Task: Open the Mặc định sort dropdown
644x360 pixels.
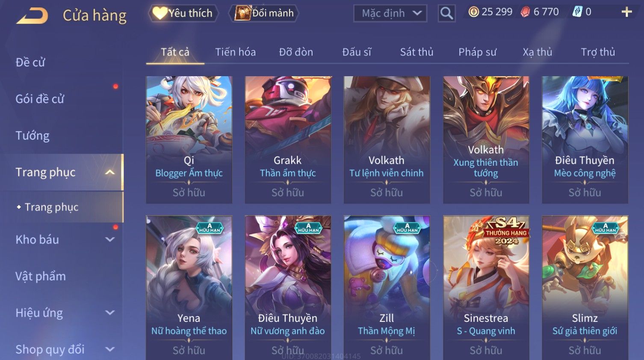Action: pos(390,13)
